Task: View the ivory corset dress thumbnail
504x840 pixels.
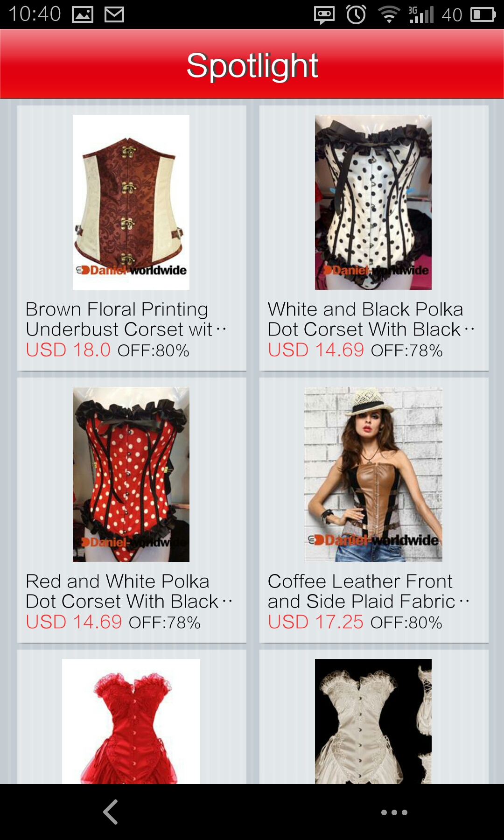Action: click(373, 721)
